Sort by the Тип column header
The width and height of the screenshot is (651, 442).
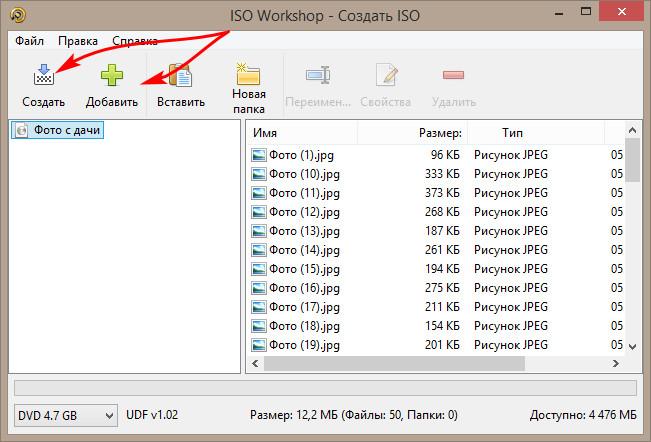[536, 133]
